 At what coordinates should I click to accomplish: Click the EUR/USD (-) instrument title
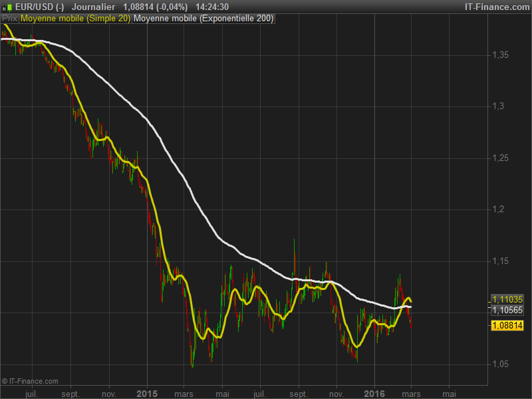click(40, 7)
